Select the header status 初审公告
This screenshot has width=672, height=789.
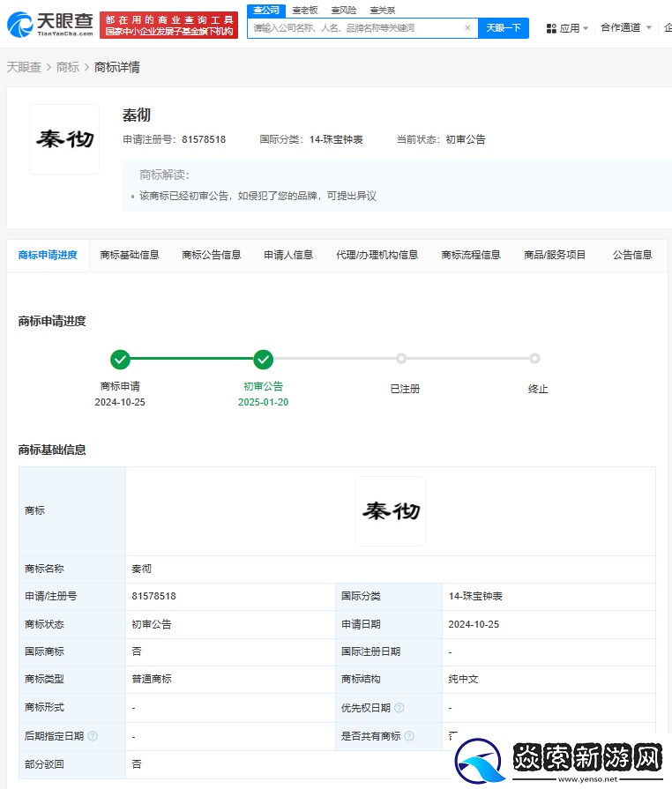(x=465, y=139)
